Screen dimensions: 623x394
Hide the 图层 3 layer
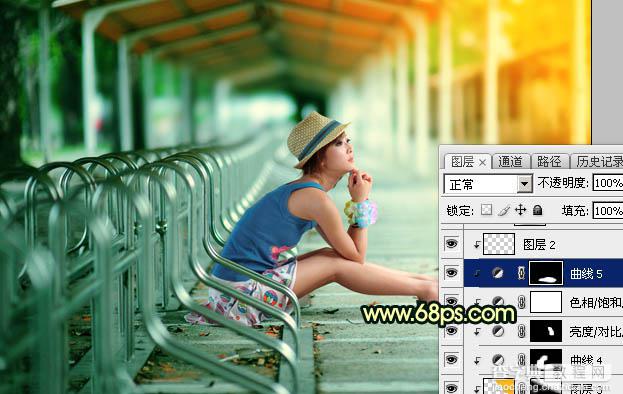[x=451, y=388]
